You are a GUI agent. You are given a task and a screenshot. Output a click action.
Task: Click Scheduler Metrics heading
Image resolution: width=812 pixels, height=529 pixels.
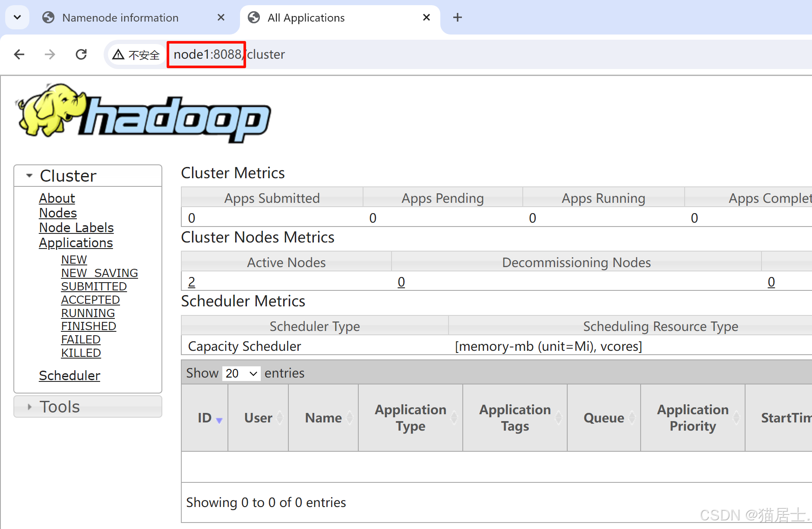coord(243,301)
